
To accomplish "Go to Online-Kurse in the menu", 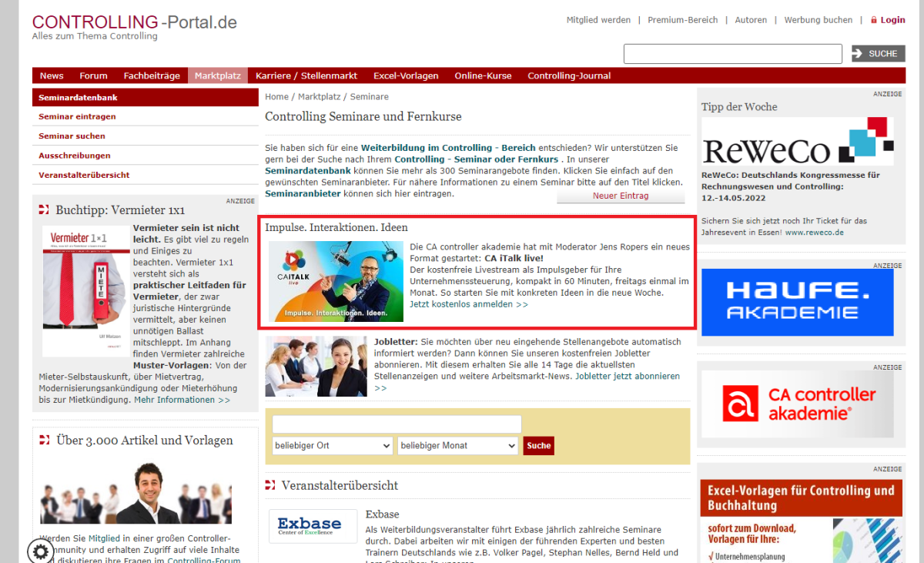I will 483,75.
